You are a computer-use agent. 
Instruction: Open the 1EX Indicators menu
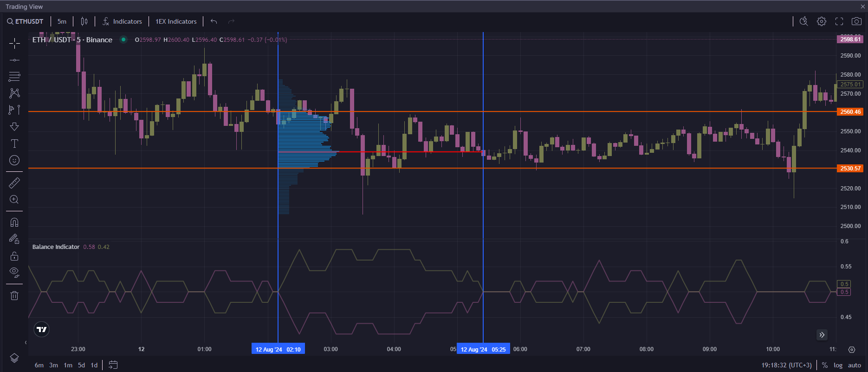pos(176,21)
